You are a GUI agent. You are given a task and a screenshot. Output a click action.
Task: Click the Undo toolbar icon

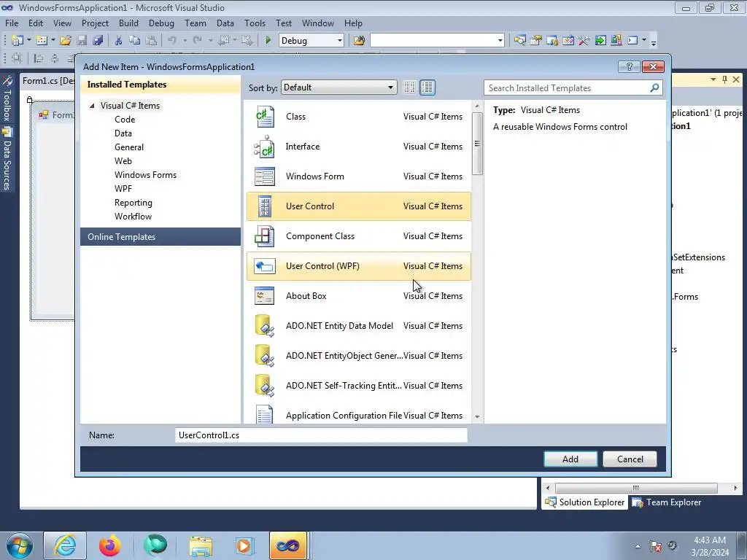click(x=172, y=41)
